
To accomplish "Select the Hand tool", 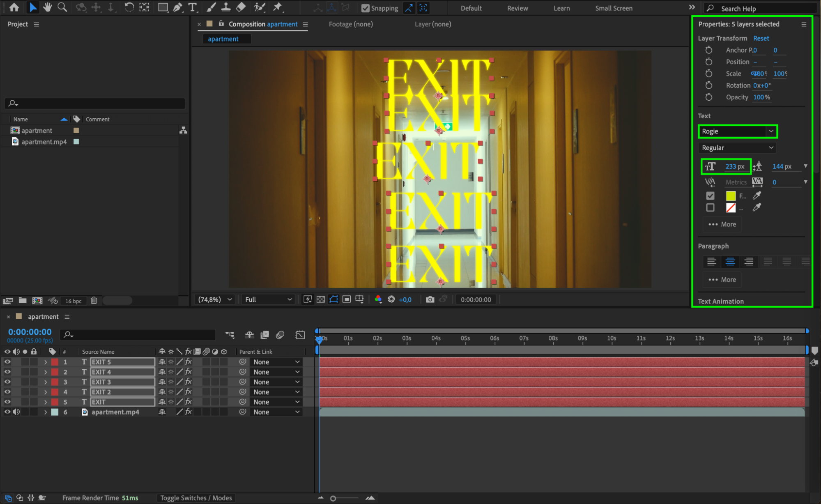I will click(47, 7).
